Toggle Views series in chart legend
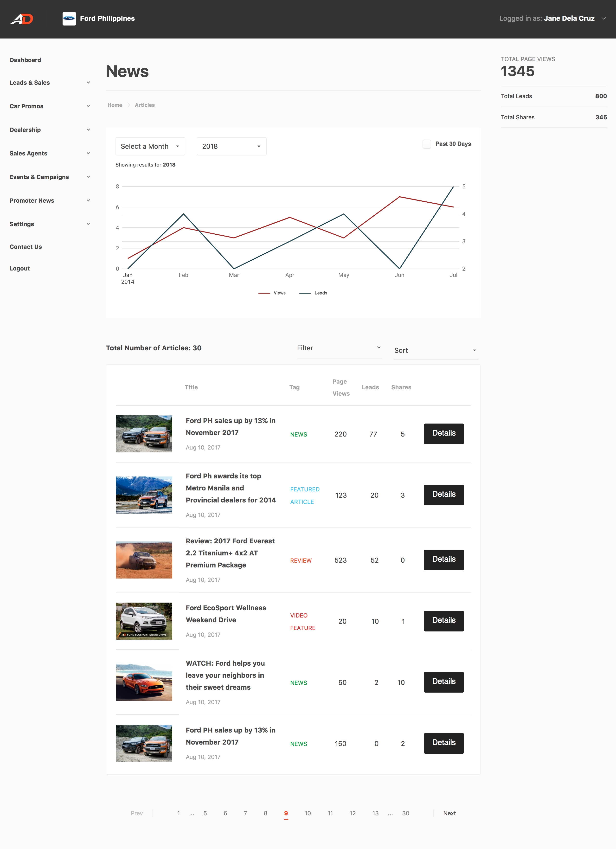616x849 pixels. (272, 293)
